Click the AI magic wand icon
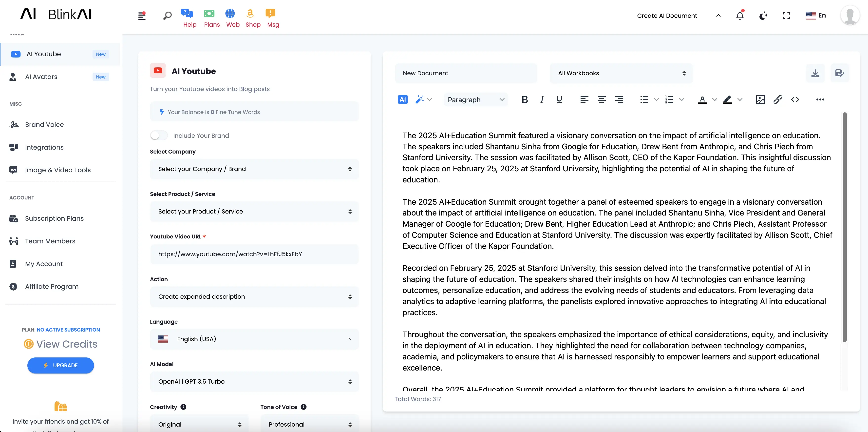This screenshot has height=432, width=868. [x=419, y=99]
